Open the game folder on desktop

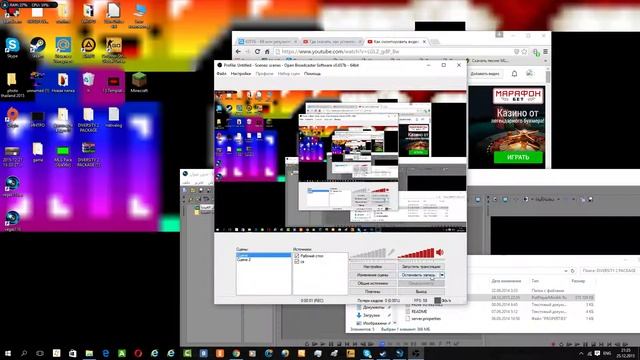pyautogui.click(x=38, y=152)
